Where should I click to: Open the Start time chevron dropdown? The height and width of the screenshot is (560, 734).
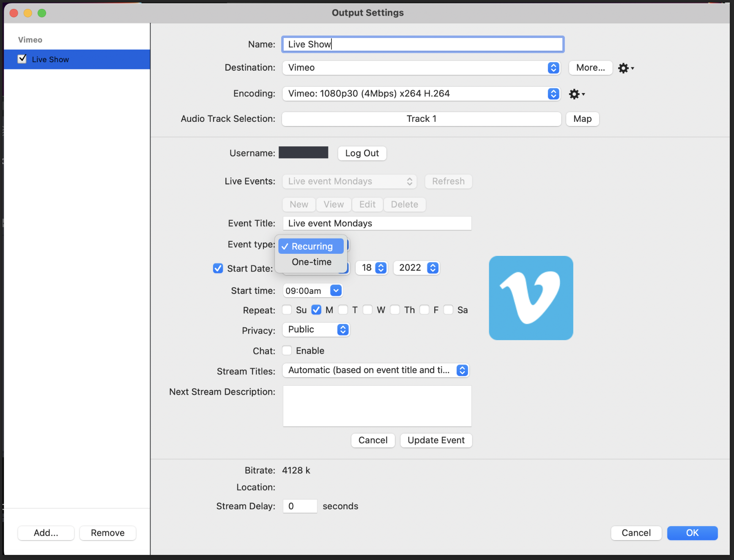[x=336, y=291]
